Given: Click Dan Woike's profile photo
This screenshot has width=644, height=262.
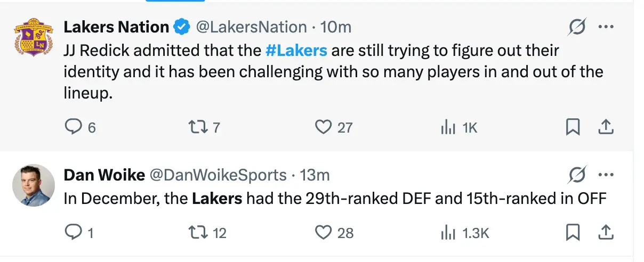Looking at the screenshot, I should coord(34,185).
